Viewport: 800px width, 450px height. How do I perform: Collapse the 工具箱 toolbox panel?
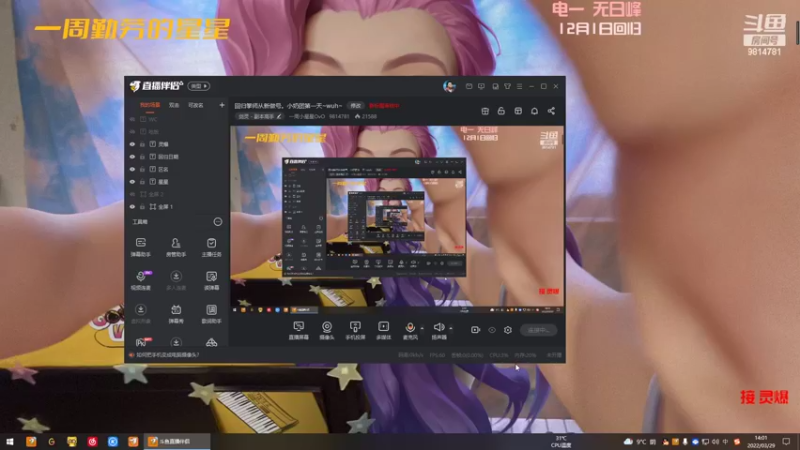218,222
